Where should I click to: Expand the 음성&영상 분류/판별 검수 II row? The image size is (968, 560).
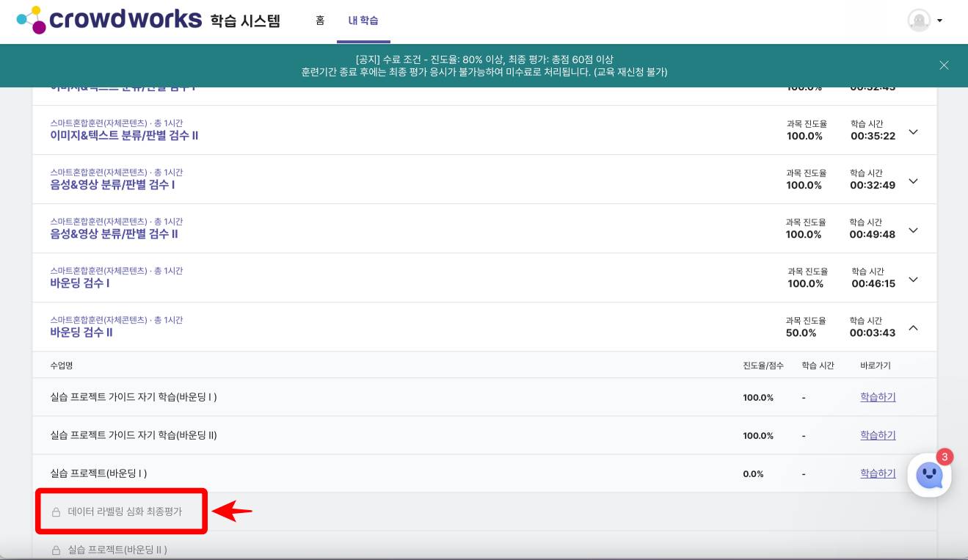pos(913,228)
